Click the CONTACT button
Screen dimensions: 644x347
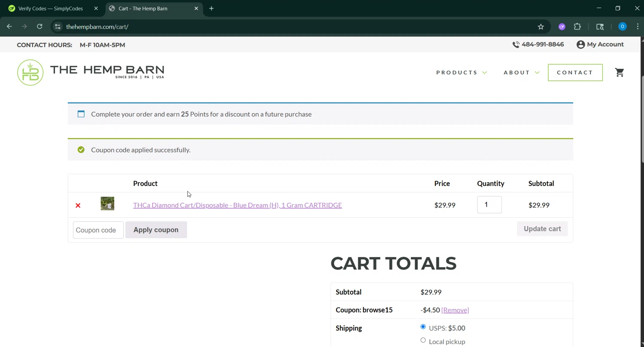point(575,72)
